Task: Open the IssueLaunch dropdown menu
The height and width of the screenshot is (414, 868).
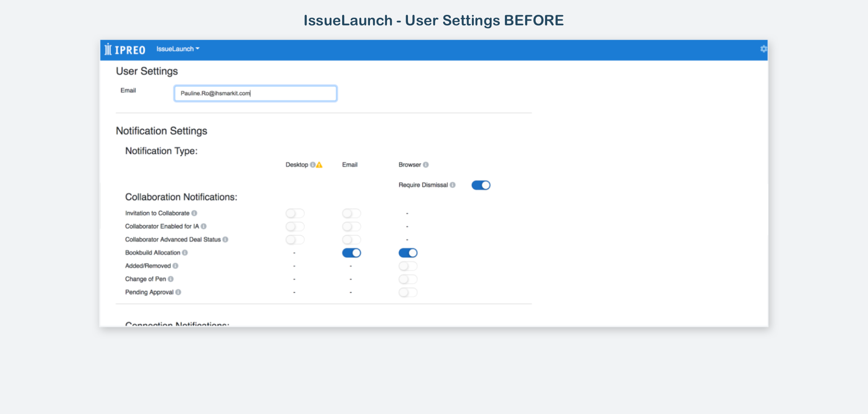Action: (178, 49)
